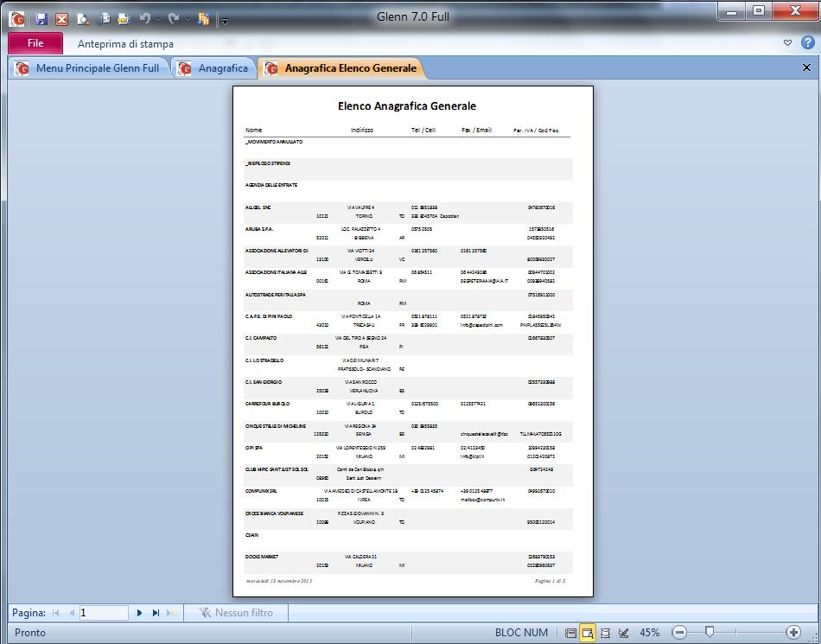The image size is (821, 644).
Task: Maximize the Glenn 7.0 Full window
Action: pyautogui.click(x=758, y=11)
